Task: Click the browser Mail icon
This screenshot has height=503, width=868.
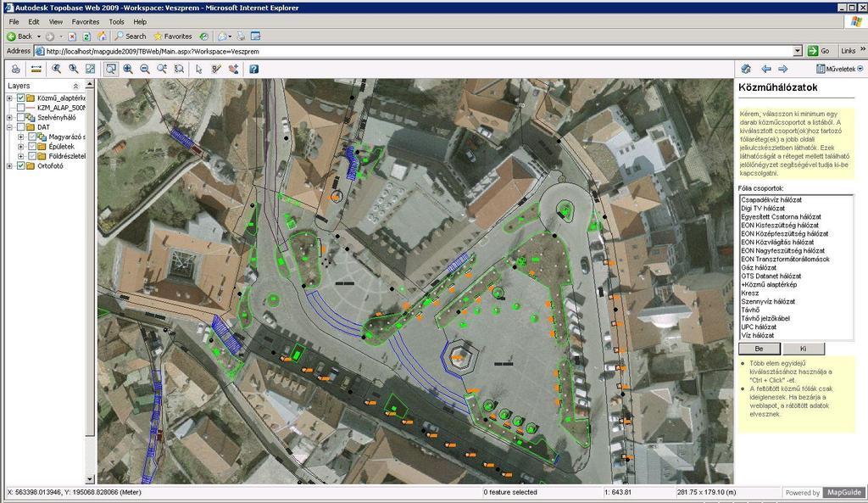Action: [x=223, y=36]
